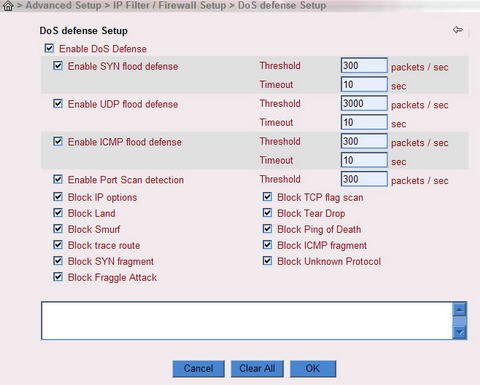This screenshot has height=385, width=480.
Task: Toggle Enable ICMP flood defense checkbox
Action: (58, 141)
